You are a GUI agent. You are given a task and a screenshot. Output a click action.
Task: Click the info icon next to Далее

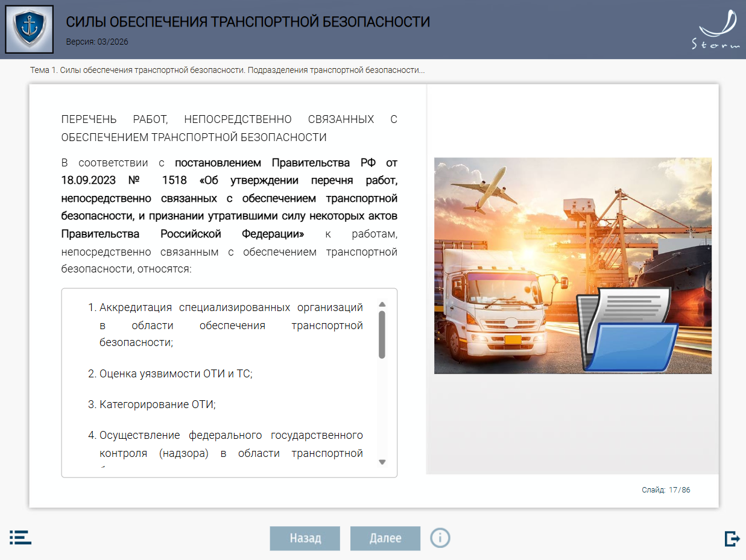click(x=440, y=538)
